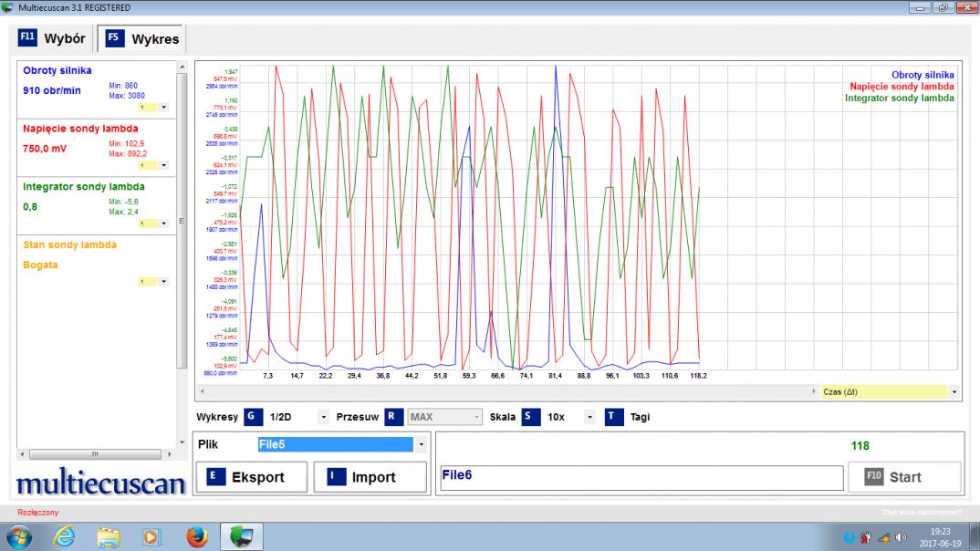Open Obroty silnika yellow scale dropdown
This screenshot has height=551, width=980.
tap(164, 107)
